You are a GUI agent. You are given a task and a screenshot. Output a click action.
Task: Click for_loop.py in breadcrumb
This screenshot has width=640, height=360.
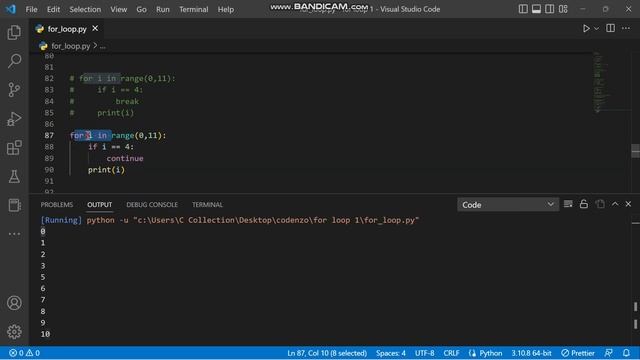pyautogui.click(x=70, y=46)
